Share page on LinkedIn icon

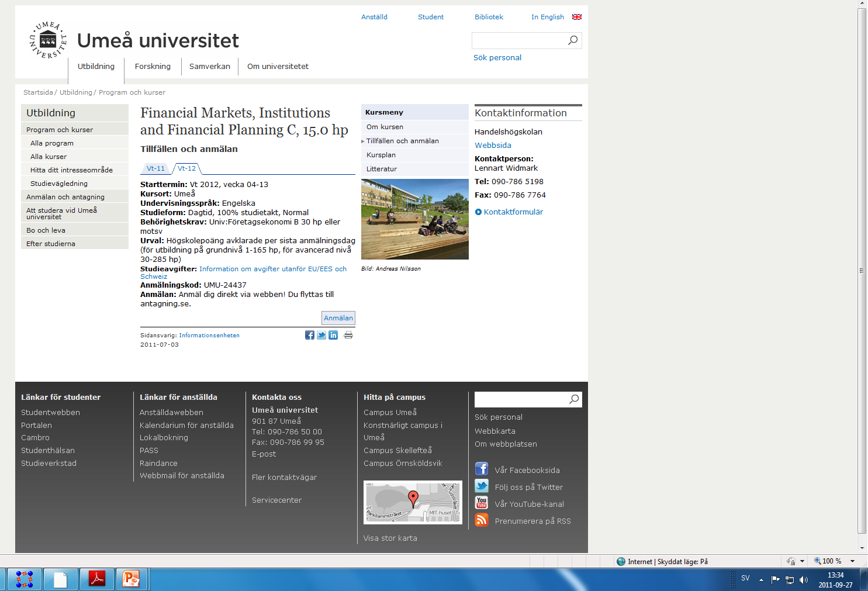pos(333,335)
